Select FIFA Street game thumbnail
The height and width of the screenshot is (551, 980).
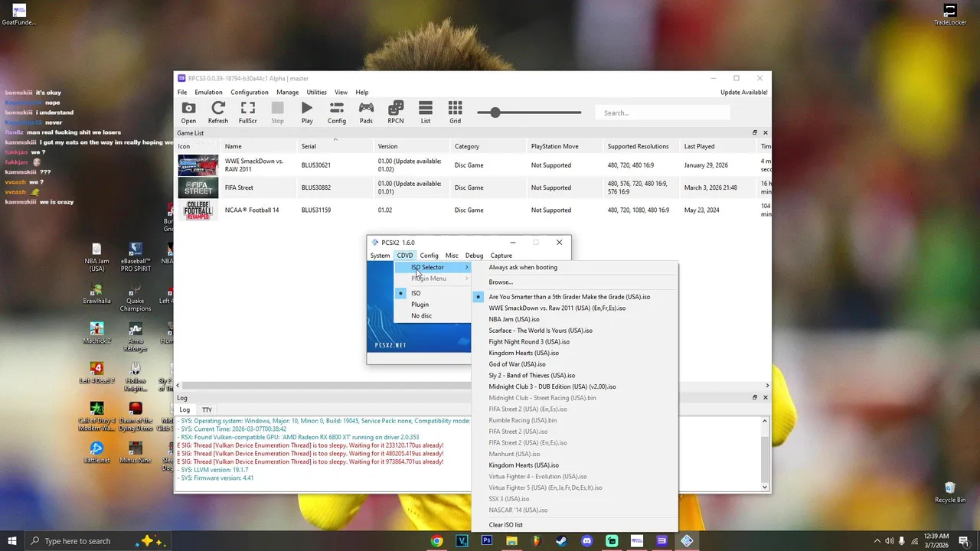[x=198, y=187]
